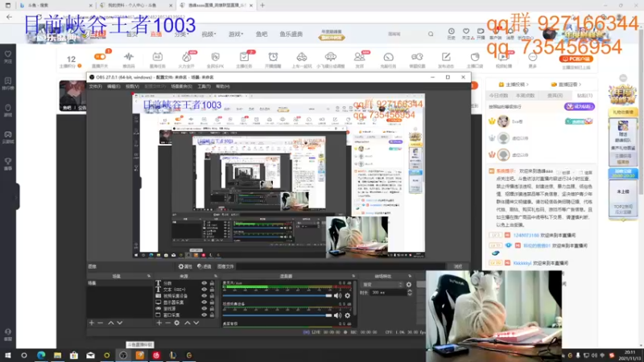Open source properties gear below sources list
644x362 pixels.
(176, 323)
